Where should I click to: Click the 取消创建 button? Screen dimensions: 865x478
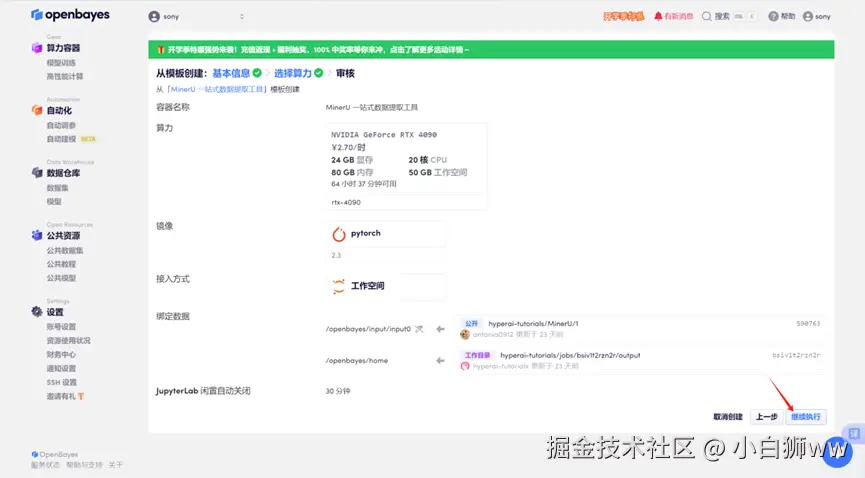(x=728, y=417)
